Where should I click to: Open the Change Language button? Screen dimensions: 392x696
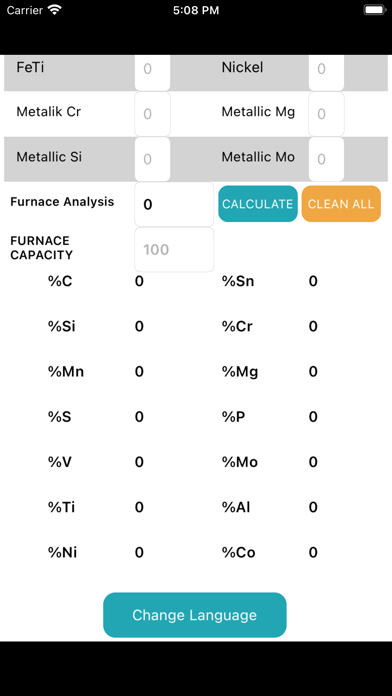click(195, 615)
